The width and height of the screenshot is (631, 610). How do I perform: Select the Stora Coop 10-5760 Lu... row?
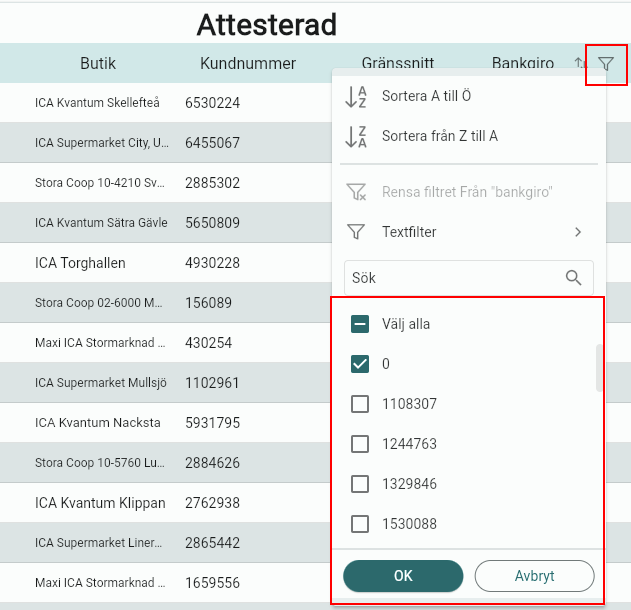[x=166, y=463]
